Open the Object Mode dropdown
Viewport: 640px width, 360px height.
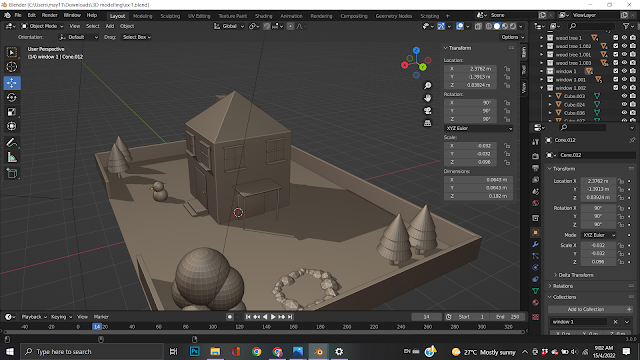coord(42,26)
